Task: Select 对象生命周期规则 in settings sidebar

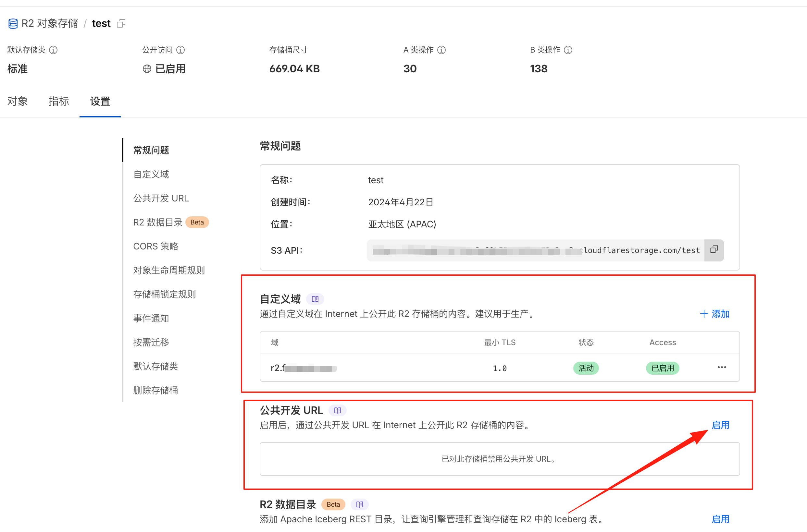Action: [169, 270]
